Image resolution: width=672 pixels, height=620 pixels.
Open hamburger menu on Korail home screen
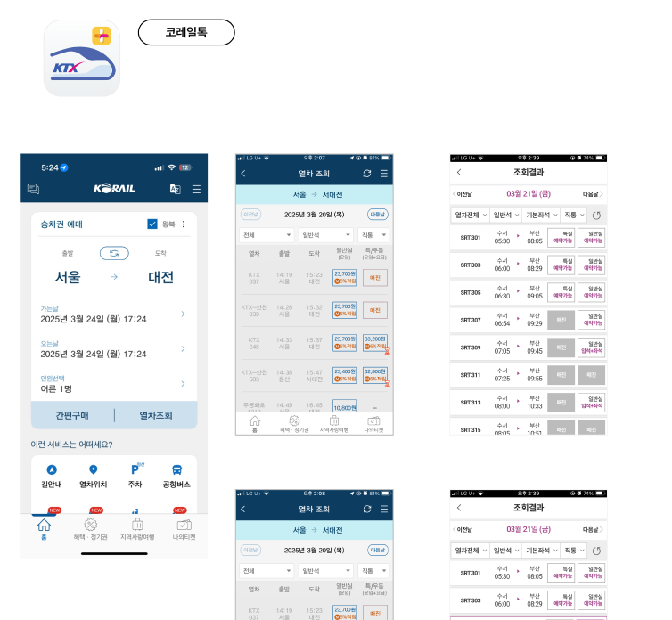pos(196,189)
